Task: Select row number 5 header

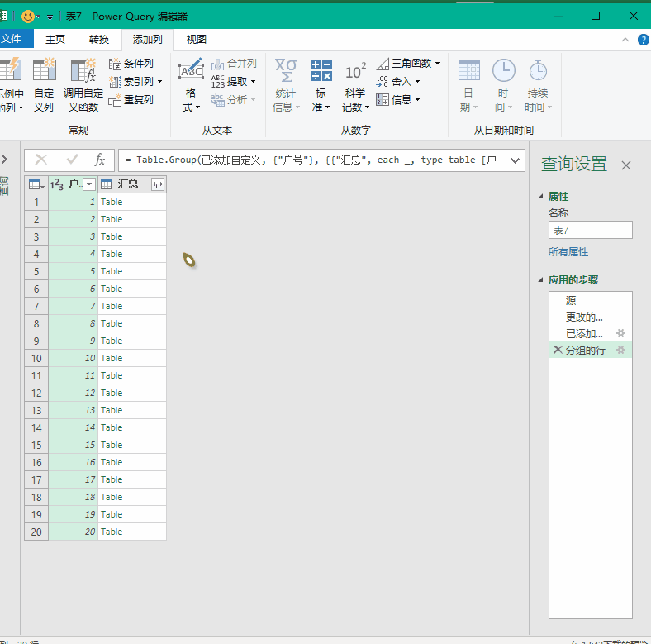Action: pos(36,271)
